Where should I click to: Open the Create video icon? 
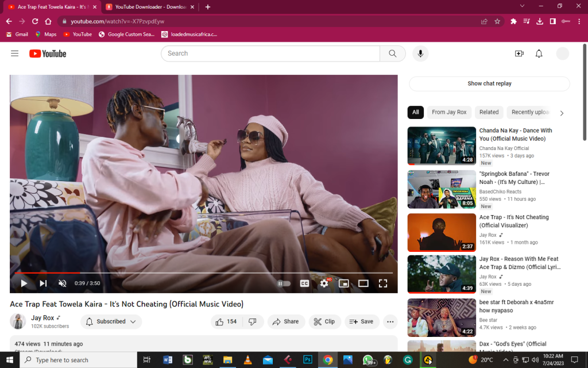(519, 53)
